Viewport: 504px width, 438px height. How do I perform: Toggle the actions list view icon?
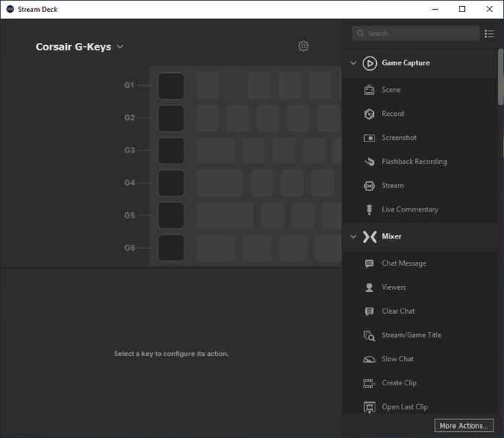tap(489, 33)
